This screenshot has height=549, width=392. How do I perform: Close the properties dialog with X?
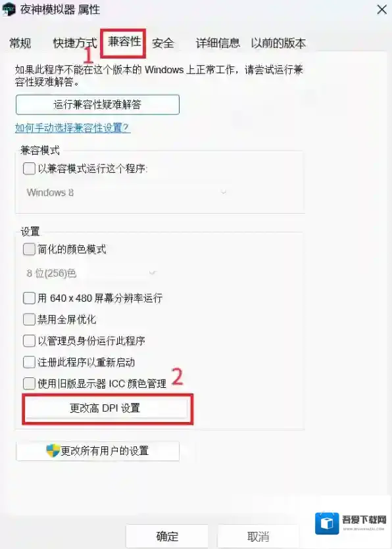tap(382, 9)
